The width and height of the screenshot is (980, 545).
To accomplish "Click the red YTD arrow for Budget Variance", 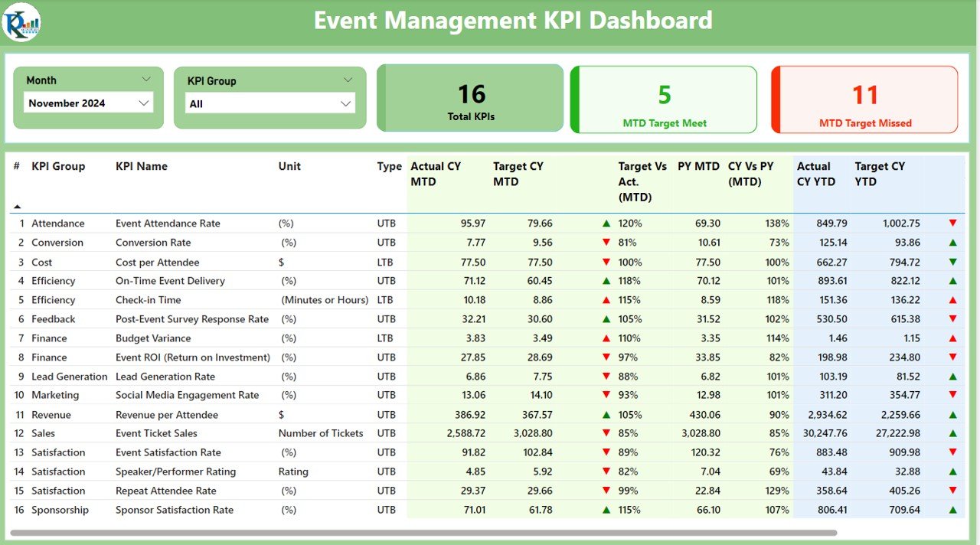I will coord(952,338).
